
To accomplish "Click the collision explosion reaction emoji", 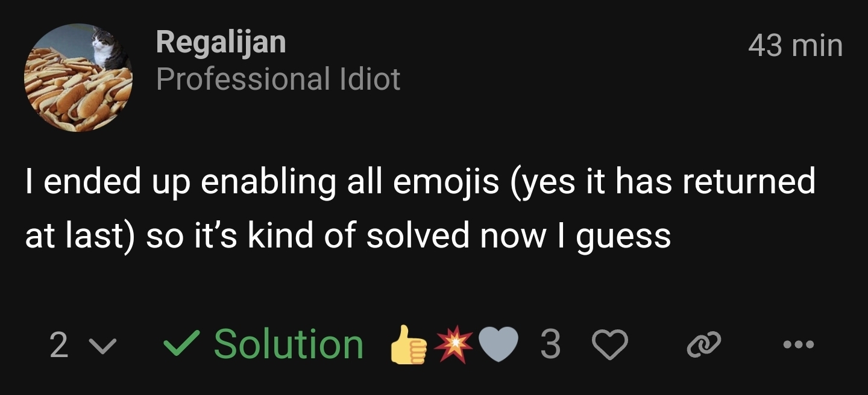I will coord(454,344).
